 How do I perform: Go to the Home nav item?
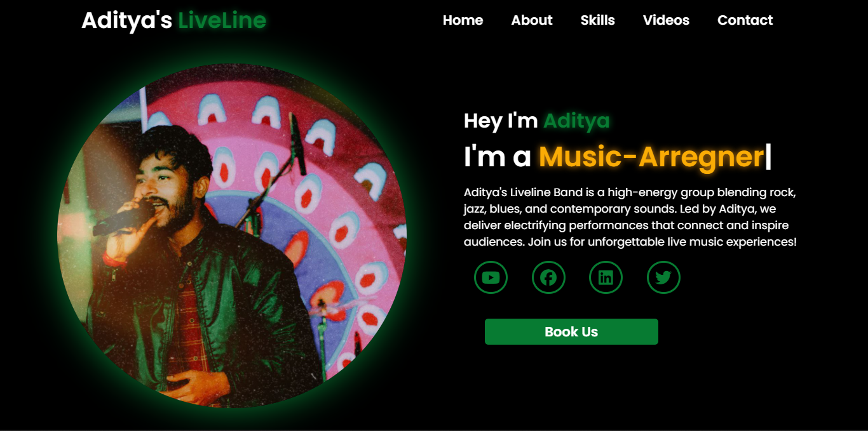click(x=463, y=20)
